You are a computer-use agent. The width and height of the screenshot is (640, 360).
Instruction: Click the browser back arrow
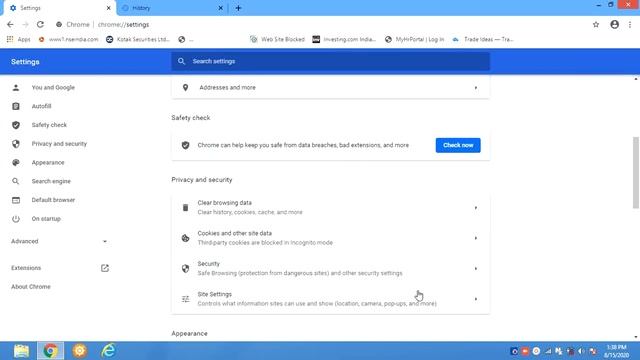tap(10, 24)
